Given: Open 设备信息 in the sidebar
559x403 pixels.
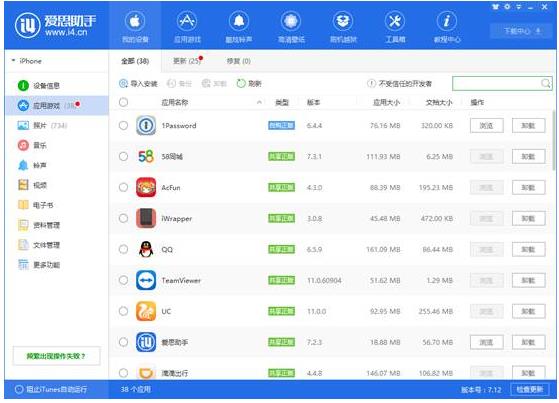Looking at the screenshot, I should [x=39, y=86].
